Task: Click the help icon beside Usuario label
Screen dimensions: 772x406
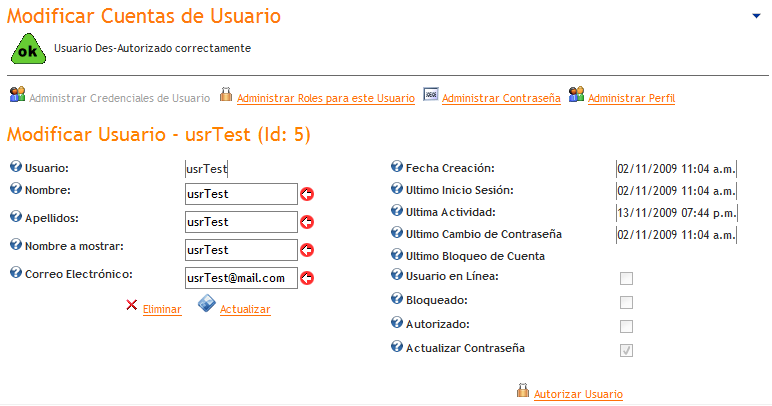Action: 15,167
